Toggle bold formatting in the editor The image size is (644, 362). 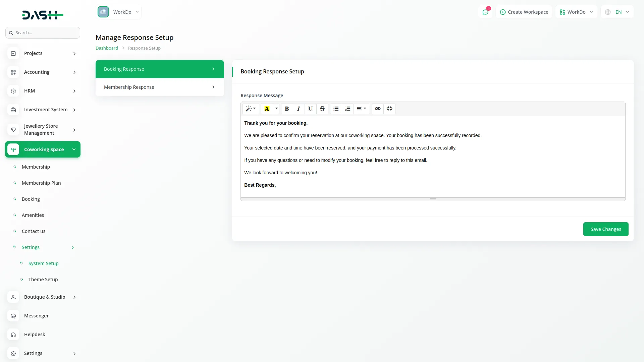(x=287, y=109)
